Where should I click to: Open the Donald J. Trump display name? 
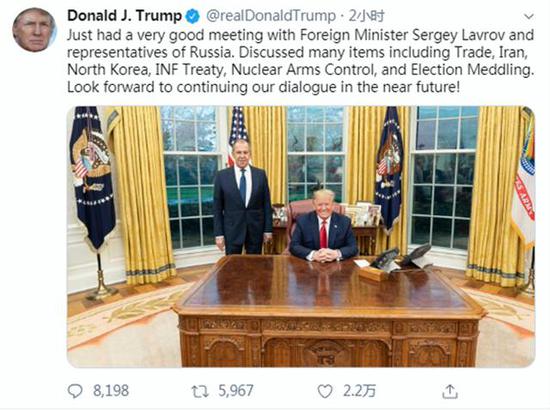point(125,16)
